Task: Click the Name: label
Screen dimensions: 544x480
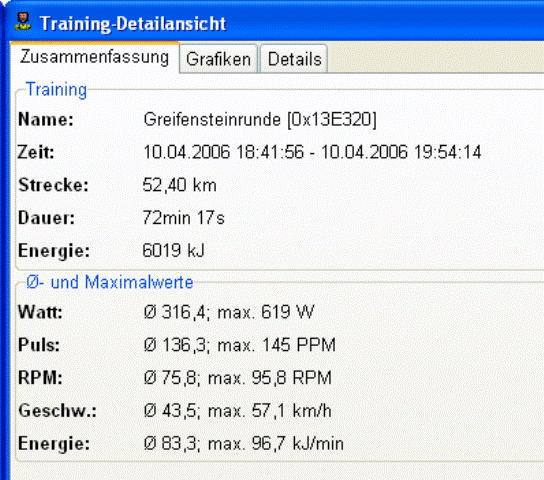Action: 46,120
